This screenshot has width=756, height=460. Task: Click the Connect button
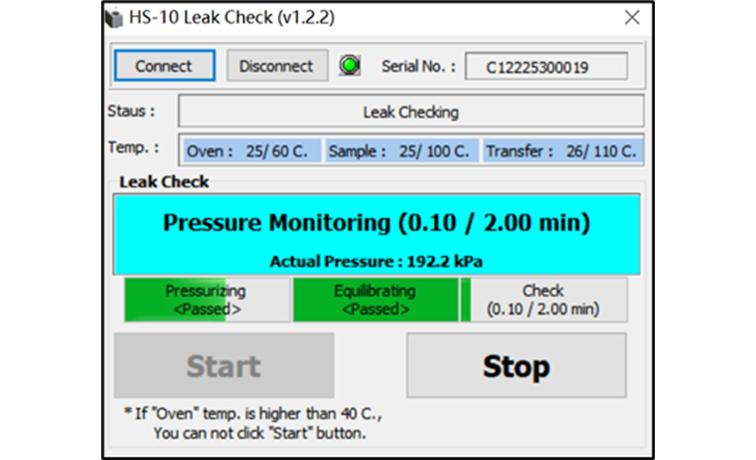click(164, 66)
